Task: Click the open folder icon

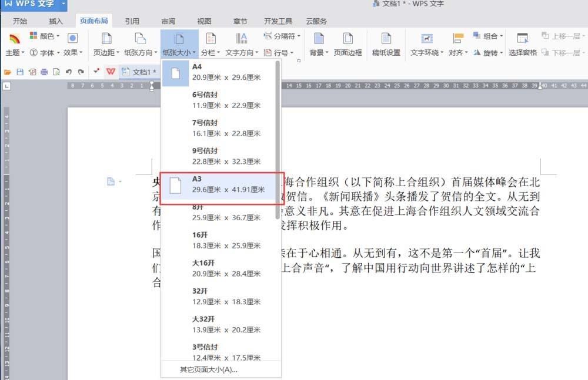Action: pos(8,72)
